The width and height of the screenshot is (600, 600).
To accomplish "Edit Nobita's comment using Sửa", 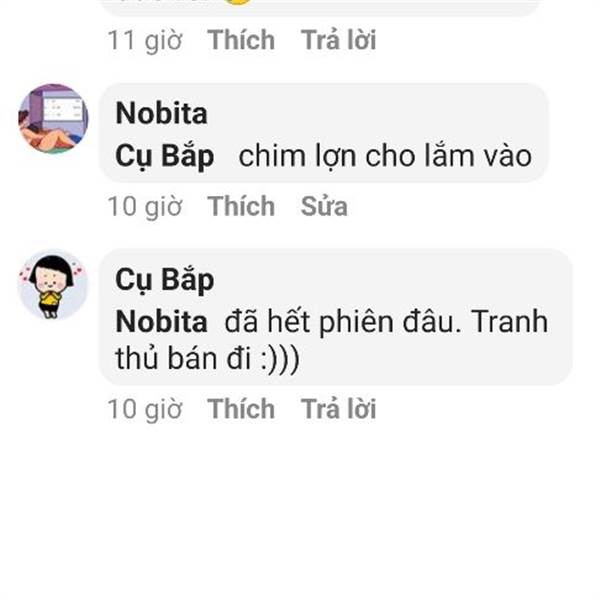I will pos(324,206).
